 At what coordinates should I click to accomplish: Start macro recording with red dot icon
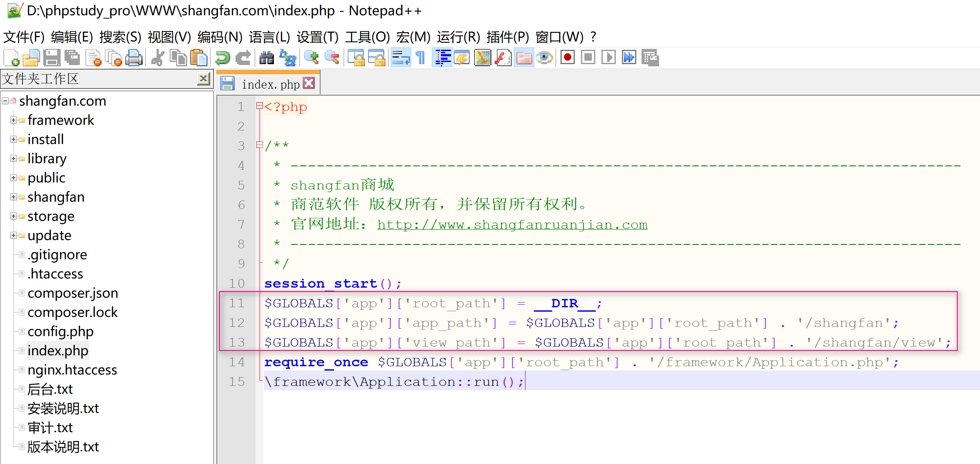(567, 58)
